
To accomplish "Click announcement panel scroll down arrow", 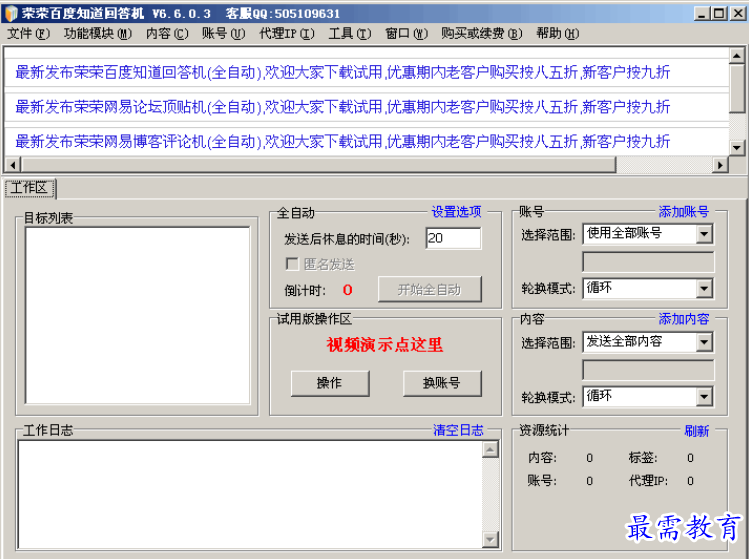I will click(737, 148).
